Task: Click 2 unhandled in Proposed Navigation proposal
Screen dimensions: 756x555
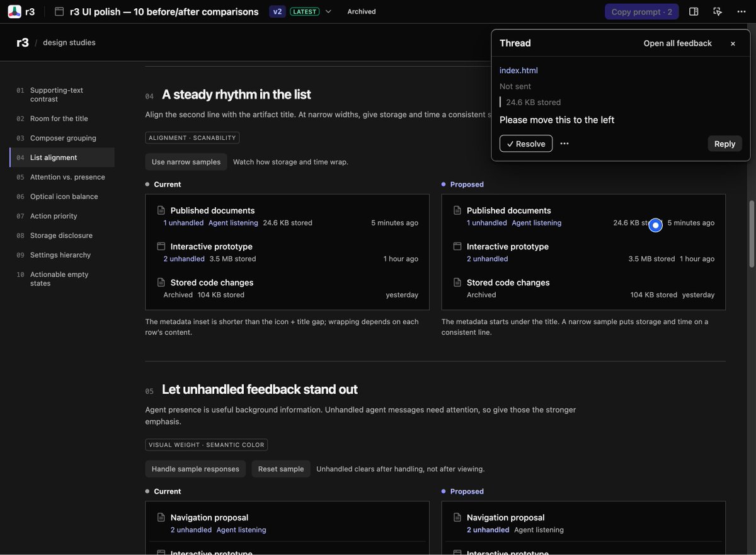Action: pos(488,530)
